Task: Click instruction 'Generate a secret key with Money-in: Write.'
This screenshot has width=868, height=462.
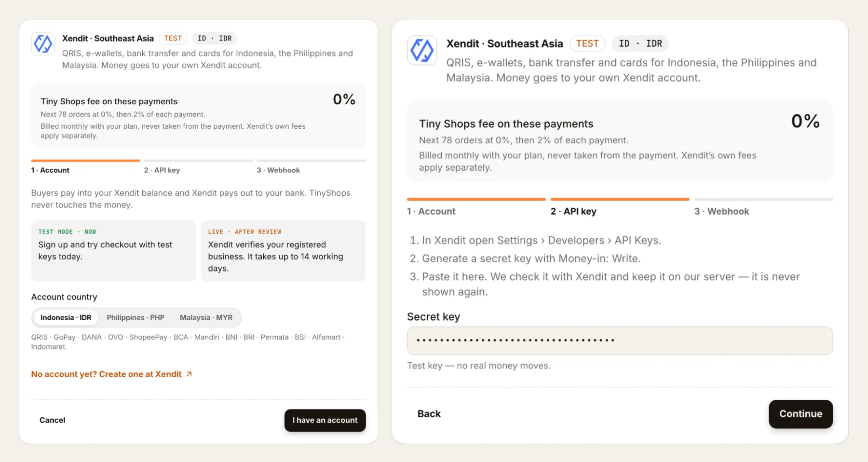Action: click(531, 258)
